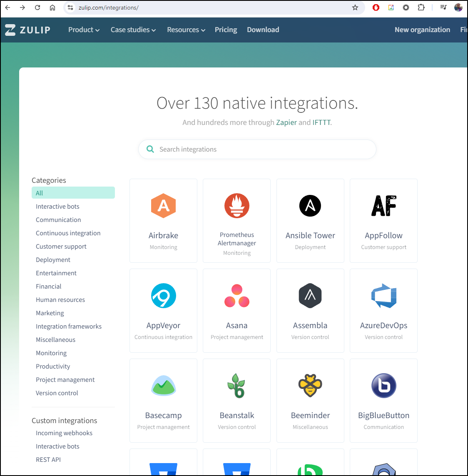Filter by Productivity category
The width and height of the screenshot is (468, 476).
point(53,367)
